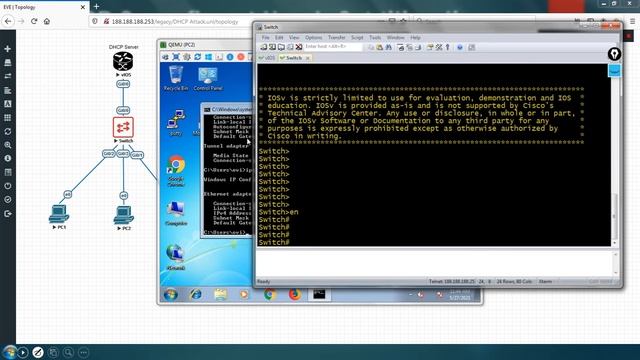Select the red Switch node in topology
The image size is (640, 360).
click(123, 127)
